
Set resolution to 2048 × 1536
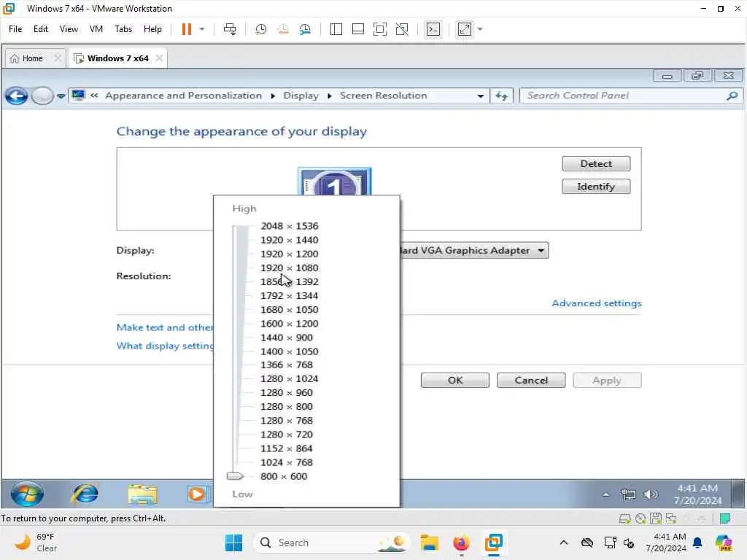pos(289,226)
